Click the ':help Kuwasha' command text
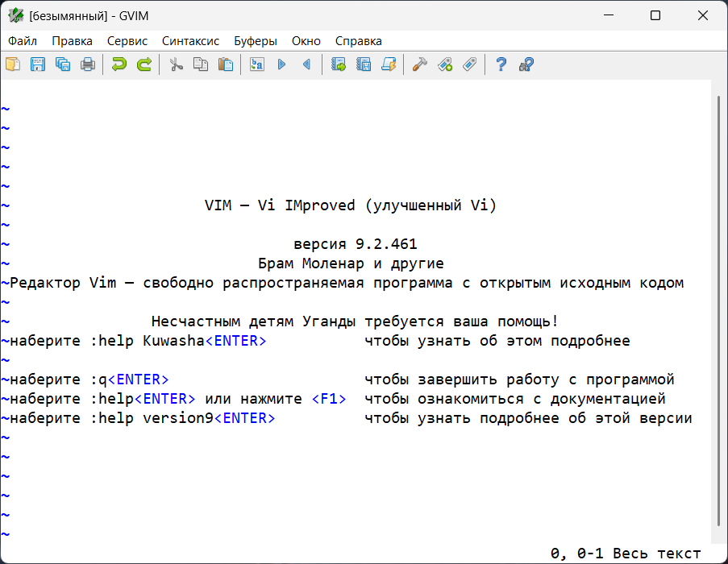This screenshot has width=728, height=564. [148, 341]
